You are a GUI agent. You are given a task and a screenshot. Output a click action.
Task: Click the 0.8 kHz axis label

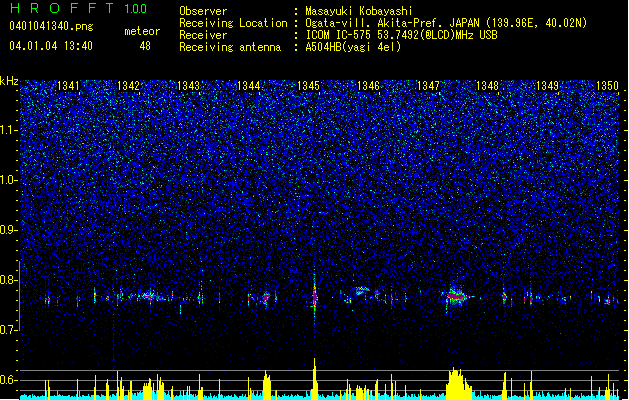9,280
